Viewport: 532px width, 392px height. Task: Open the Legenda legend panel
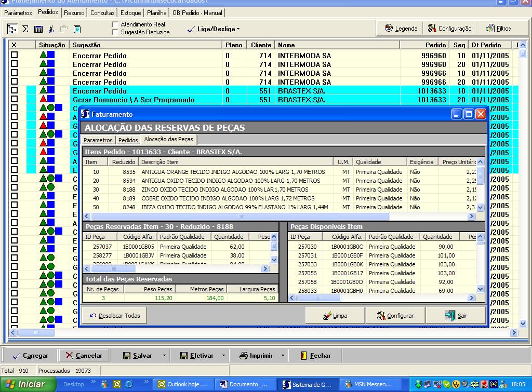(401, 29)
